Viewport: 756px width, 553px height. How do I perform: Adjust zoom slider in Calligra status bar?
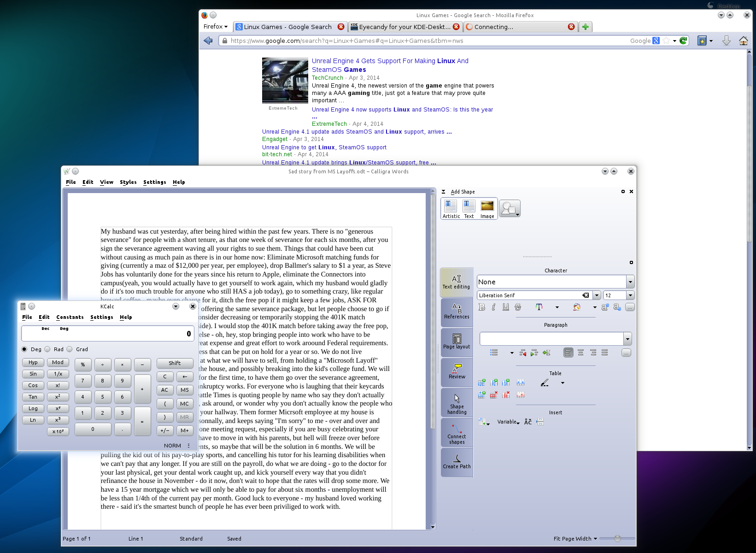pos(617,538)
